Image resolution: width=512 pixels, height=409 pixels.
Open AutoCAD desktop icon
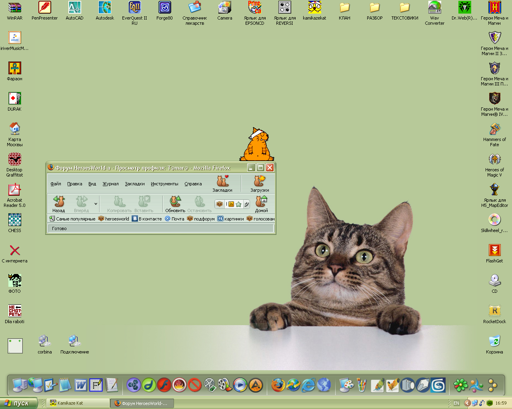(x=74, y=10)
